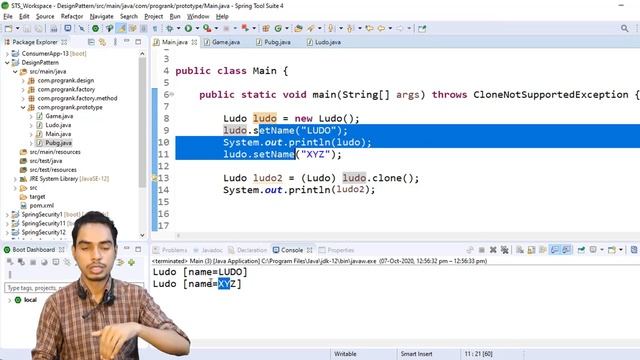This screenshot has height=360, width=640.
Task: Click Maximize icon of Package Explorer panel
Action: coord(138,42)
